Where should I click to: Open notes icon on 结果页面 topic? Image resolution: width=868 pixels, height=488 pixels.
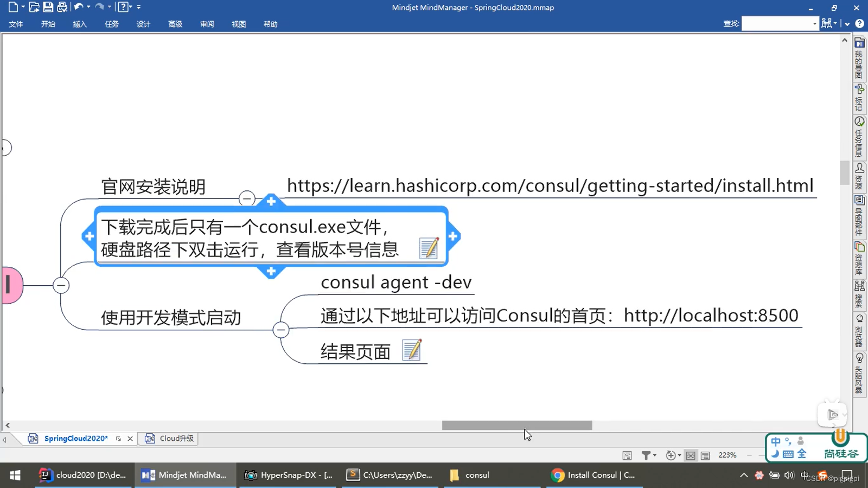[x=412, y=350]
